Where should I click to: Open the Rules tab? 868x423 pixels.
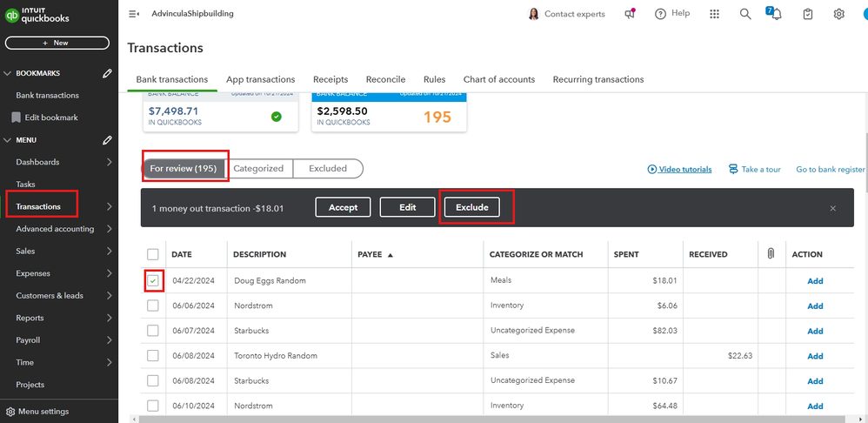pyautogui.click(x=435, y=79)
